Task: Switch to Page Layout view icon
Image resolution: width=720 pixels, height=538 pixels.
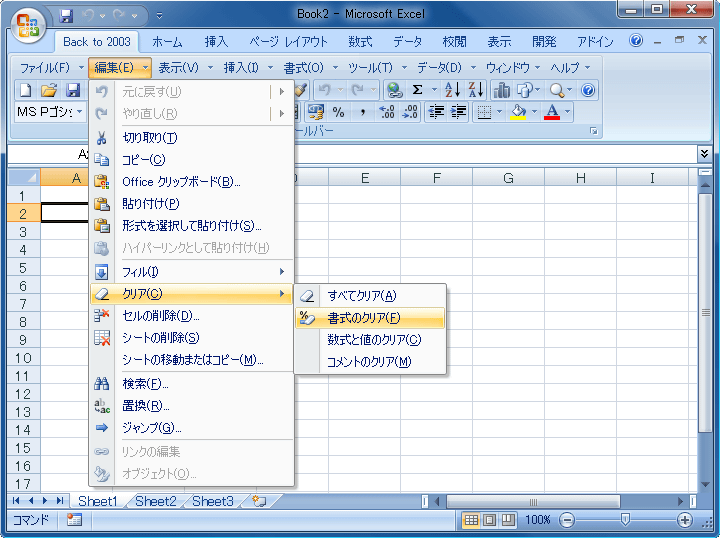Action: pyautogui.click(x=489, y=520)
